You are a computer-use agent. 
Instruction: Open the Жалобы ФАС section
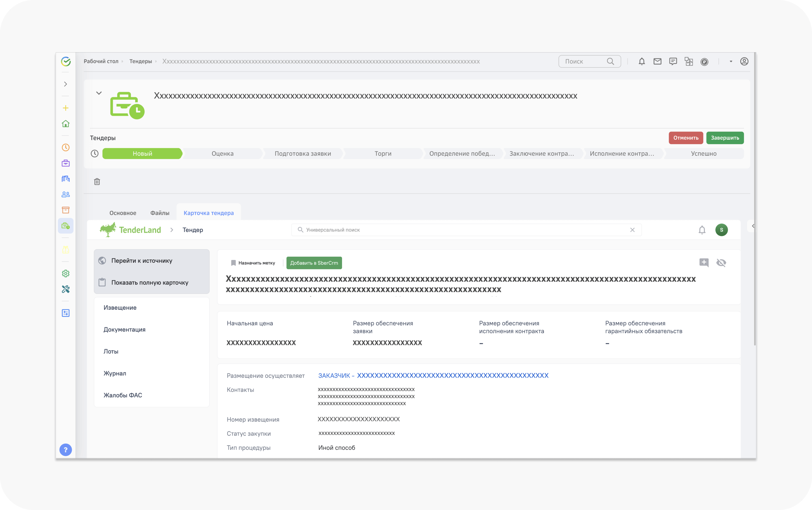point(123,395)
